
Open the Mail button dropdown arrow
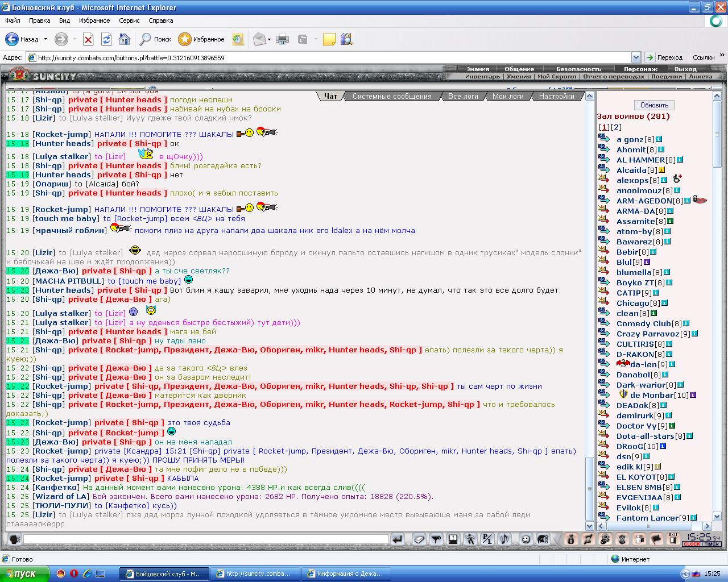(x=269, y=39)
